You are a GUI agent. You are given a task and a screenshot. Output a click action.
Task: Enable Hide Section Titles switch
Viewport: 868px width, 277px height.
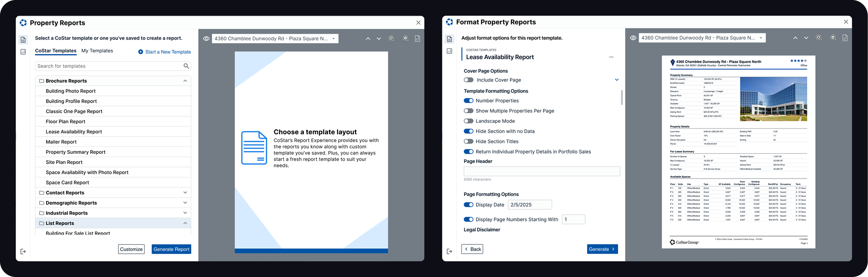(x=468, y=141)
